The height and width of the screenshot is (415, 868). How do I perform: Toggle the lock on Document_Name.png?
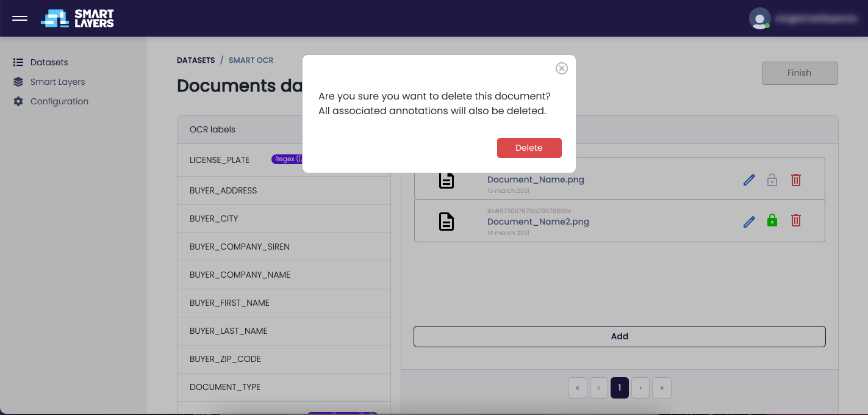coord(772,180)
